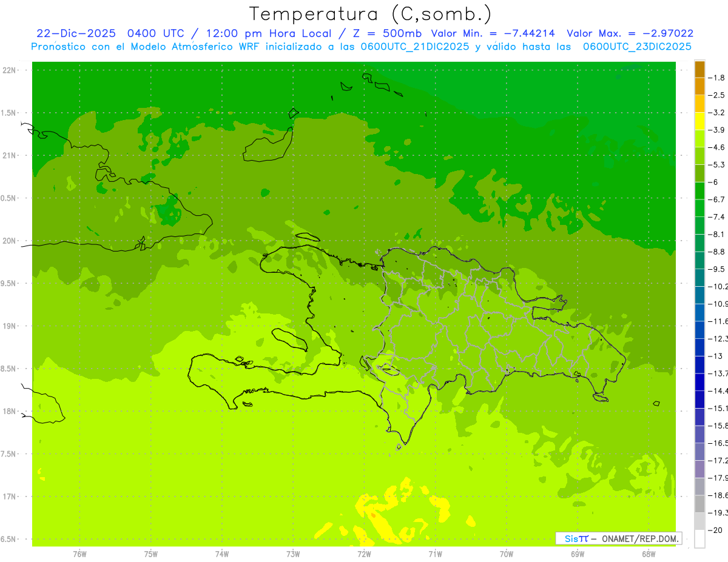
Task: Click the '18N' latitude label
Action: pyautogui.click(x=9, y=411)
